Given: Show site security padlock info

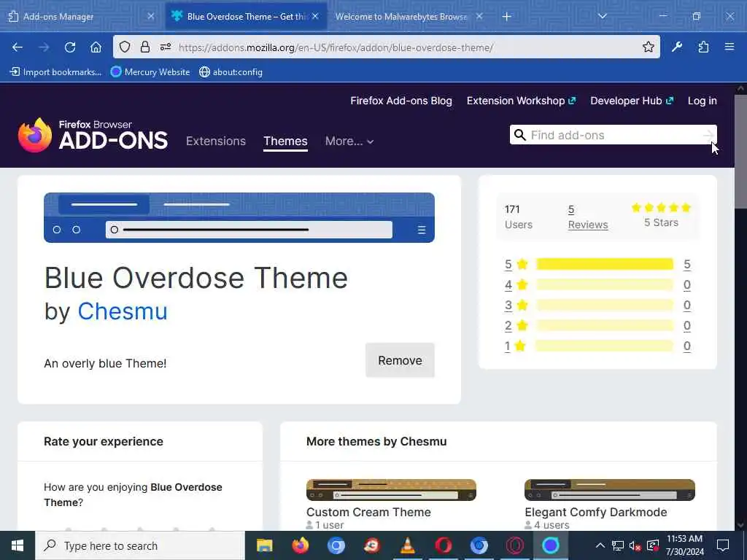Looking at the screenshot, I should [145, 47].
